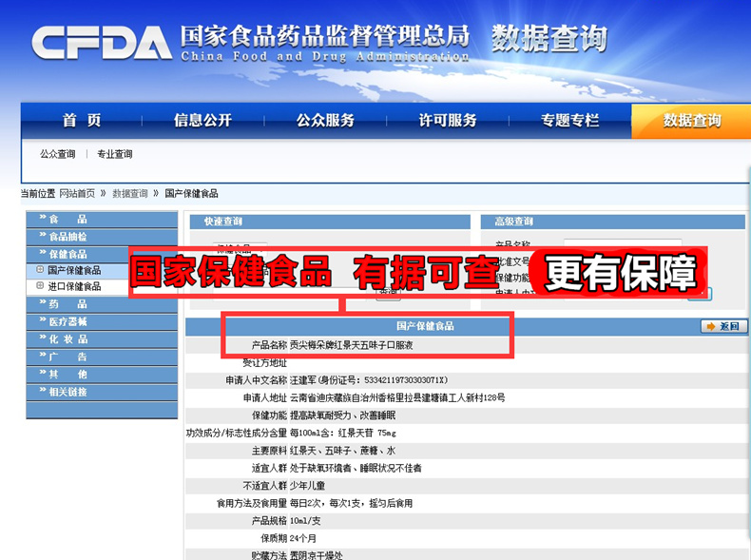This screenshot has height=560, width=751.
Task: Click the 返回 back button
Action: (724, 326)
